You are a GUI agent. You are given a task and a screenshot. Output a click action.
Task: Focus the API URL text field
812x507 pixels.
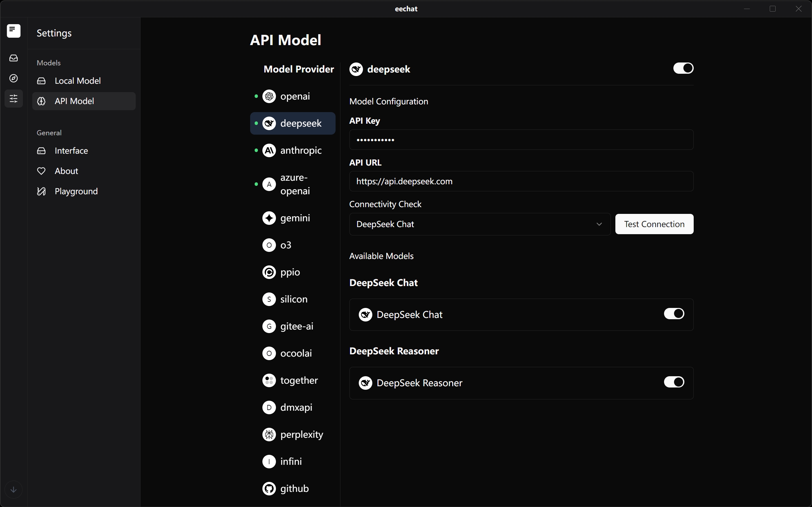[x=521, y=181]
